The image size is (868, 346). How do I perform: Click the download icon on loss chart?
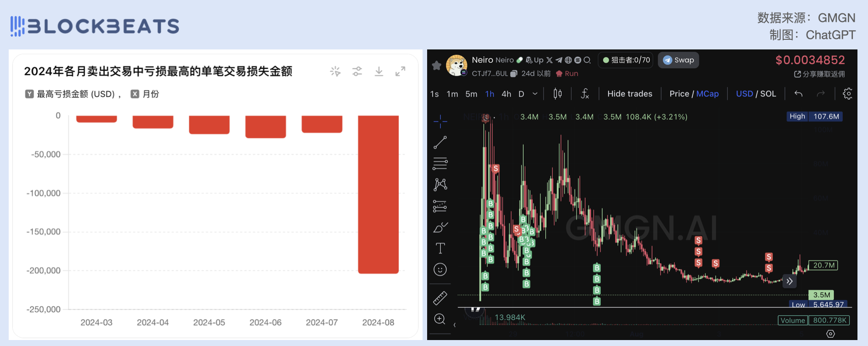pyautogui.click(x=379, y=71)
